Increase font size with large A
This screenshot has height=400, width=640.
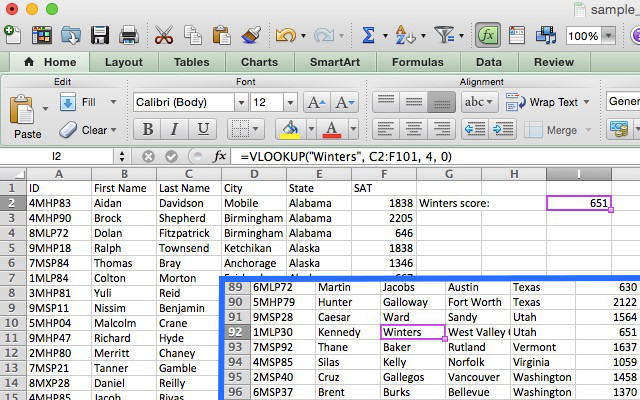pyautogui.click(x=317, y=102)
